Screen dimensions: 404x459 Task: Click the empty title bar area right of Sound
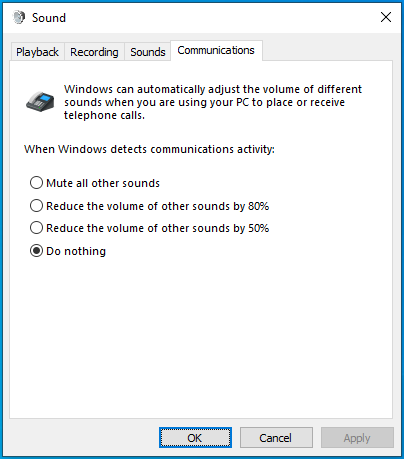coord(220,17)
